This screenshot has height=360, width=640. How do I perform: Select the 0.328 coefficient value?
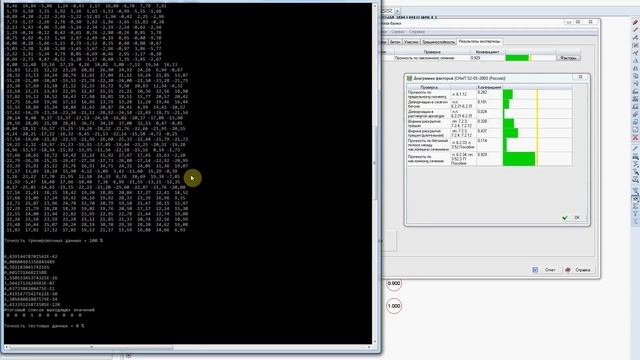[482, 121]
